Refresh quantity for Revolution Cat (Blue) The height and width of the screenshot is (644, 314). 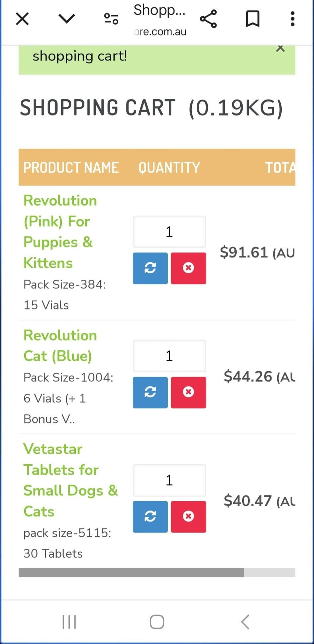[150, 392]
